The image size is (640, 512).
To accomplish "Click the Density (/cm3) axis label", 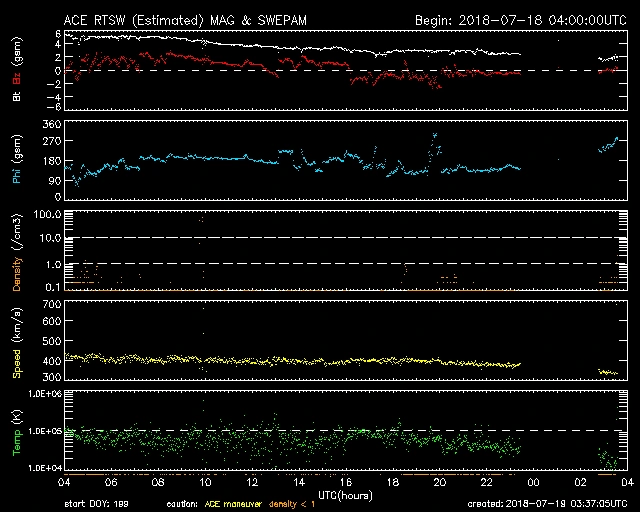I will click(x=16, y=251).
